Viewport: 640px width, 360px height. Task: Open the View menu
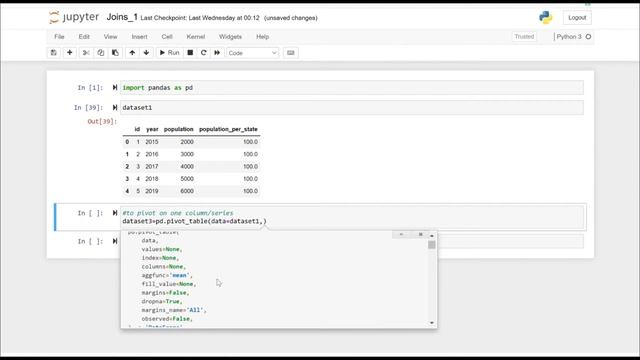click(110, 37)
